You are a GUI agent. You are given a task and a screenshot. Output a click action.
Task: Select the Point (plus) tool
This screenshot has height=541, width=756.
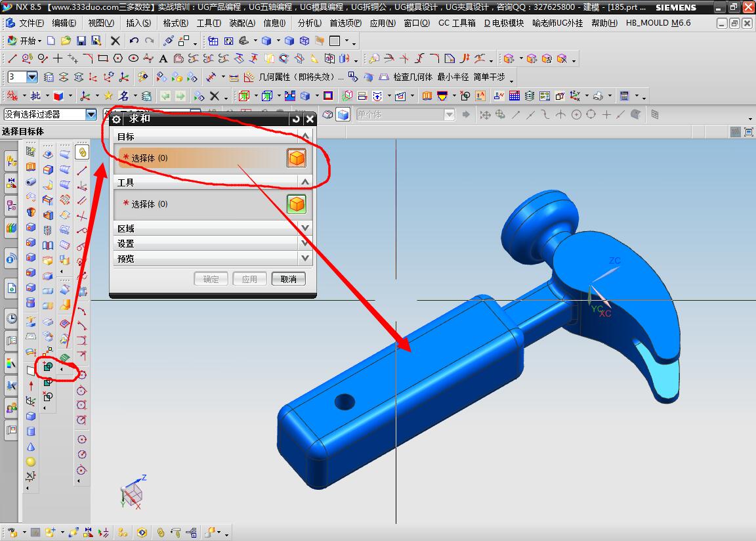click(57, 59)
